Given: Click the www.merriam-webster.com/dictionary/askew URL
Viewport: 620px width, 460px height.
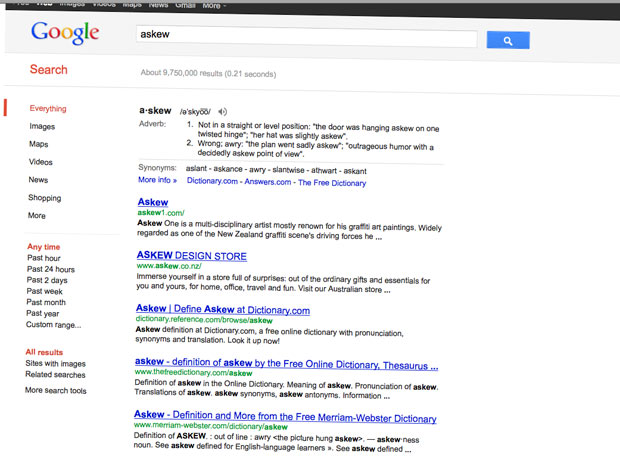Looking at the screenshot, I should coord(211,426).
